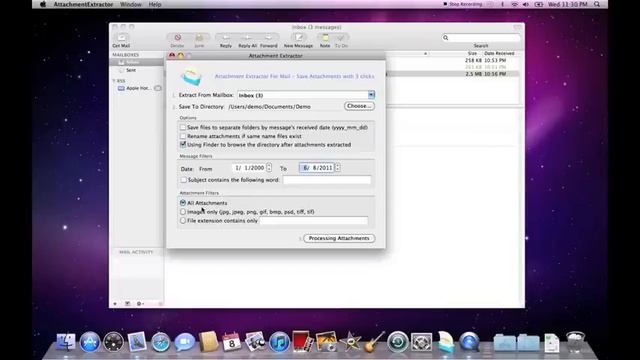Click the add mailbox plus button in sidebar
This screenshot has height=360, width=640.
(115, 304)
